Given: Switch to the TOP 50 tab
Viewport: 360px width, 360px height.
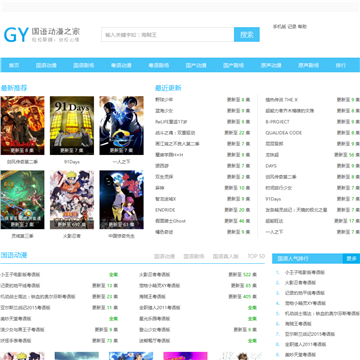Looking at the screenshot, I should [x=256, y=256].
